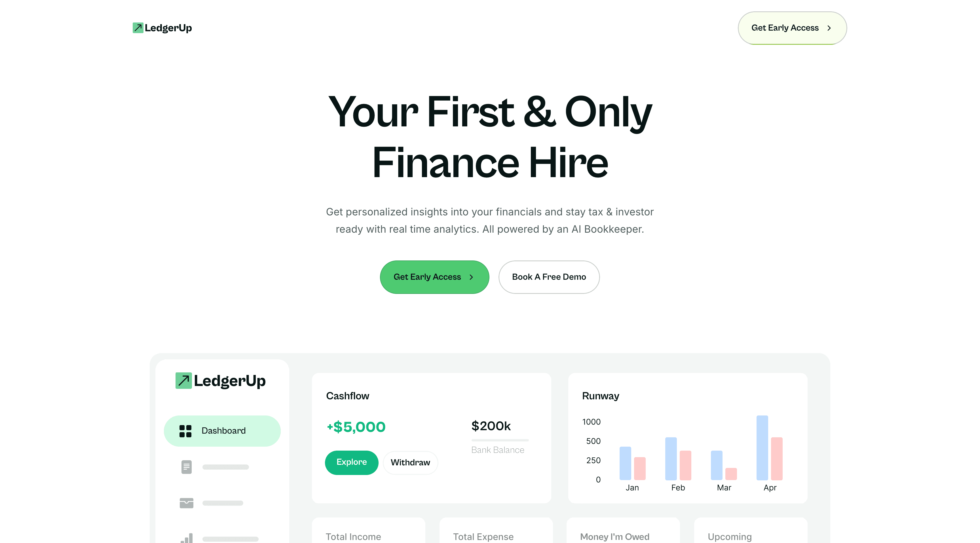Viewport: 980px width, 543px height.
Task: Click the Withdraw toggle button
Action: (x=410, y=462)
